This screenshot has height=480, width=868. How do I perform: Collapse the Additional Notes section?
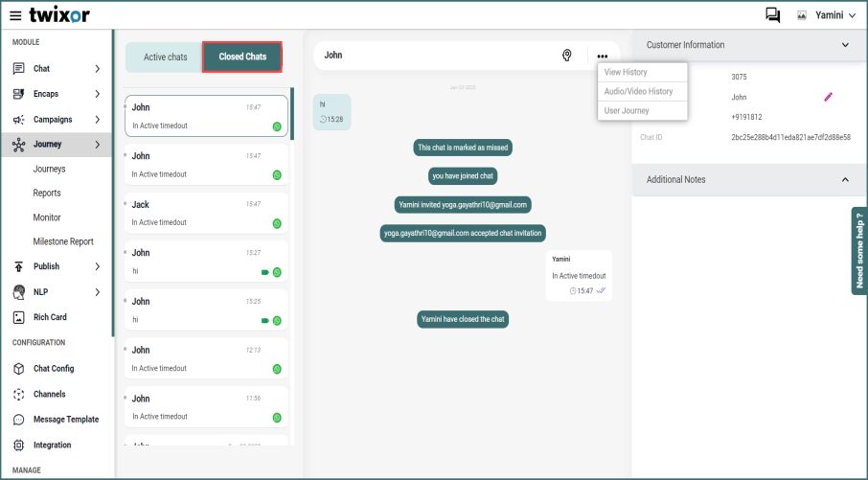pos(844,179)
